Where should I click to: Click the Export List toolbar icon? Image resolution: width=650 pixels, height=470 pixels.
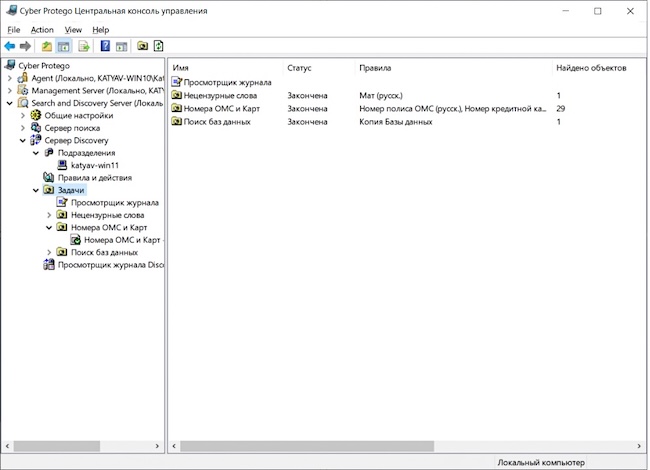click(84, 46)
